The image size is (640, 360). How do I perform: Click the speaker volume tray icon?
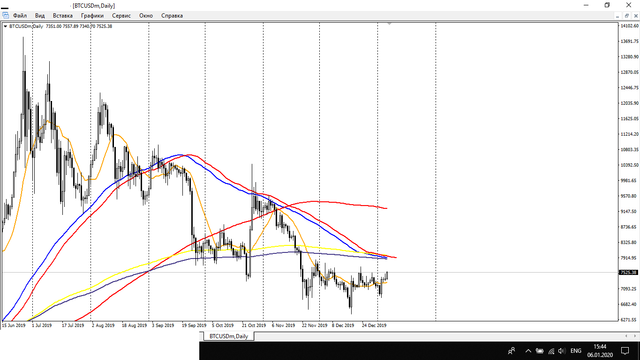pyautogui.click(x=562, y=351)
